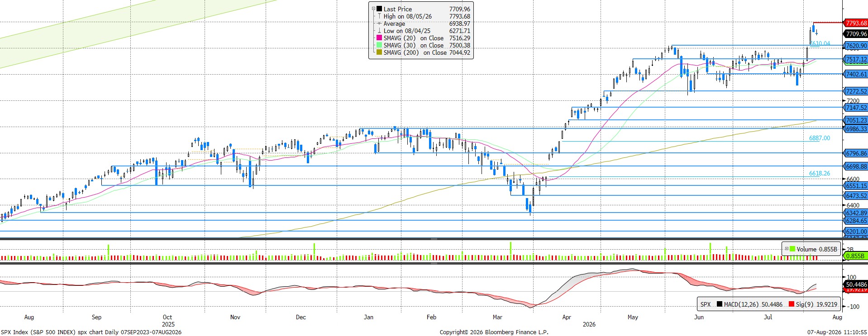The width and height of the screenshot is (868, 336).
Task: Expand the Volume legend box
Action: click(x=787, y=249)
